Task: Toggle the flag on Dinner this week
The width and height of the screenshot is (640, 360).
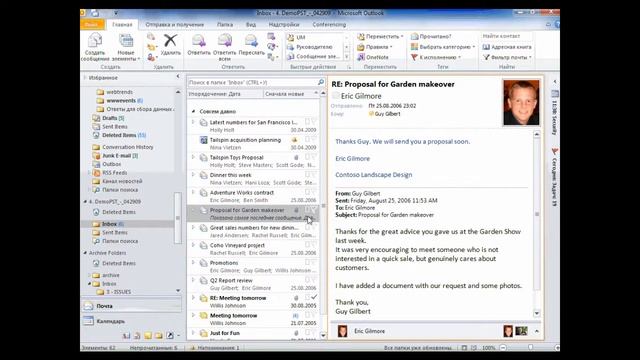Action: [x=314, y=174]
